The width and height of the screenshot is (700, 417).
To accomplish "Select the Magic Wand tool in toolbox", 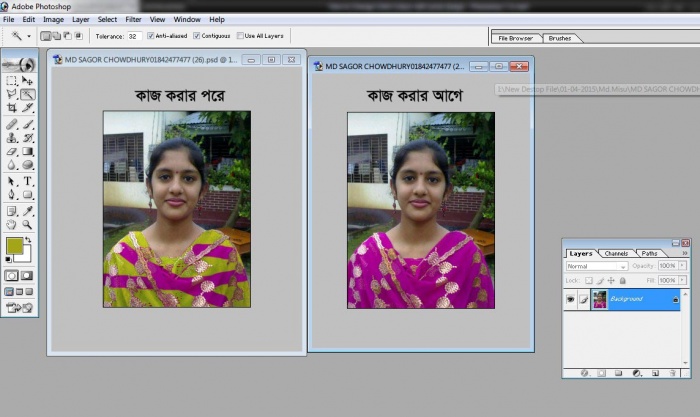I will 28,94.
